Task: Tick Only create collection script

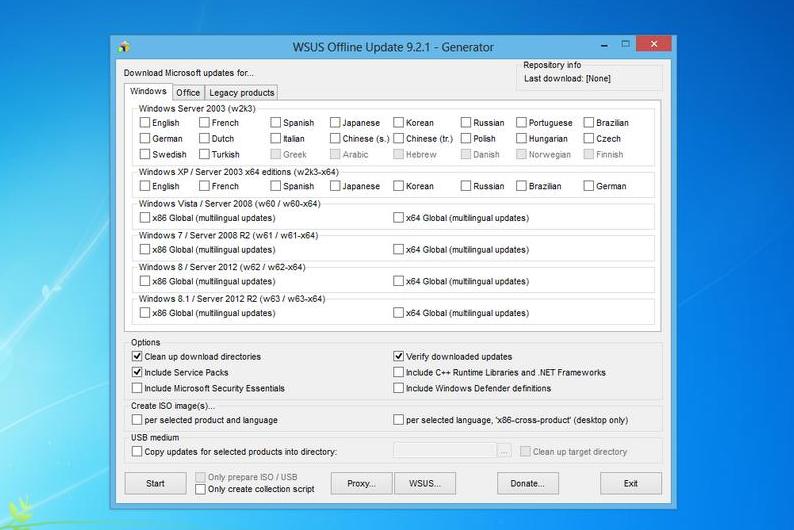Action: point(201,489)
